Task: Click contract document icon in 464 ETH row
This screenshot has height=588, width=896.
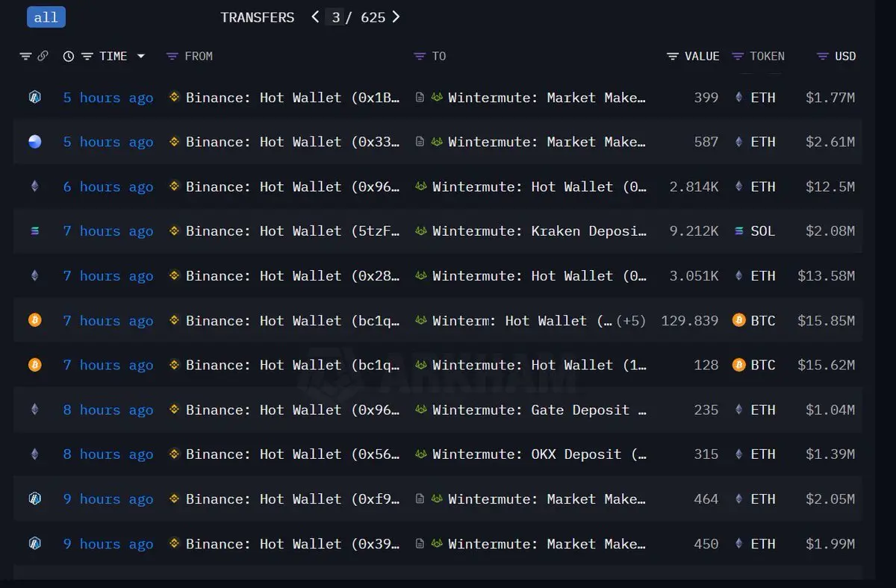Action: [420, 498]
